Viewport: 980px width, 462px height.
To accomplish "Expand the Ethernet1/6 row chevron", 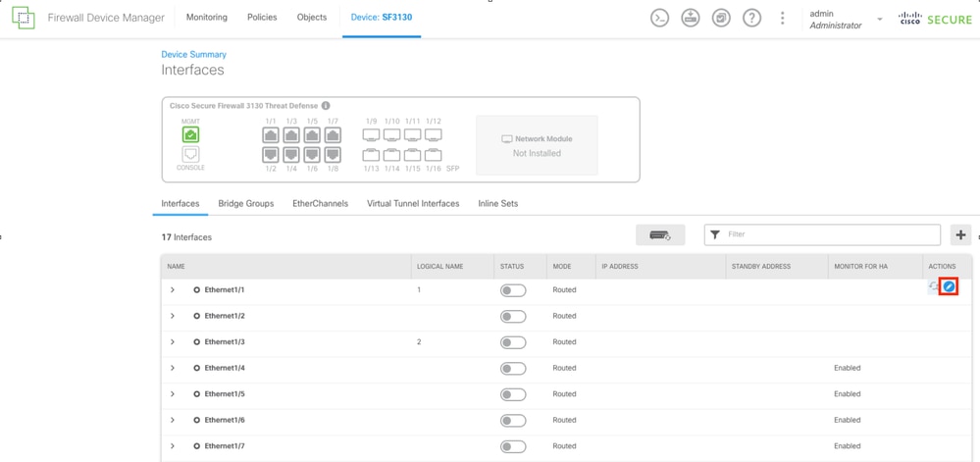I will click(173, 420).
